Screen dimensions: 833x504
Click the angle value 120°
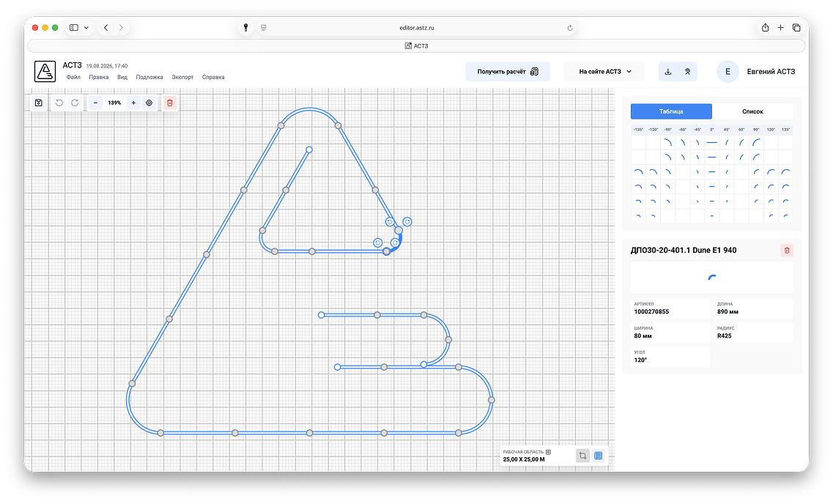[x=640, y=360]
